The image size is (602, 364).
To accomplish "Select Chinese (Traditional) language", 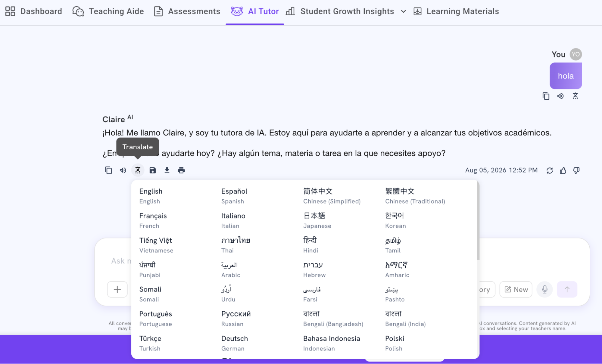I will pos(415,196).
